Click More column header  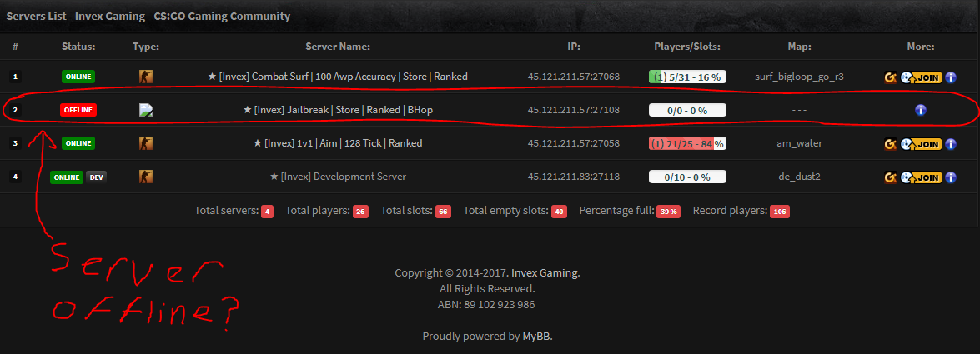pos(920,47)
